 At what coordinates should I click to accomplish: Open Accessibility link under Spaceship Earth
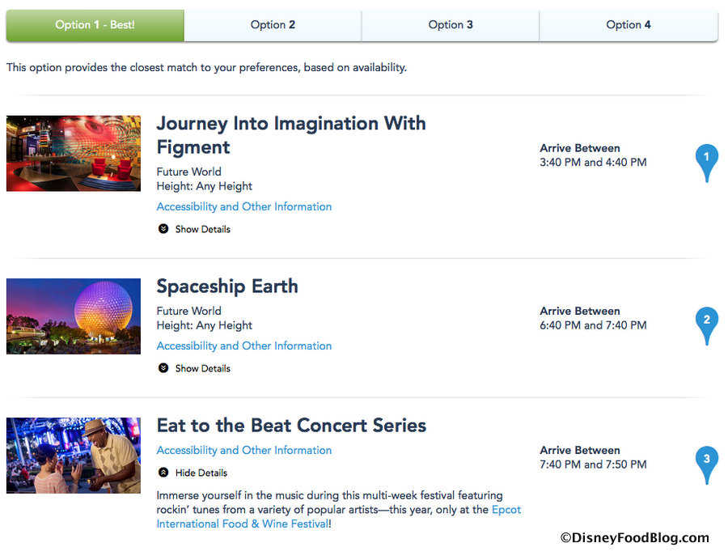point(244,346)
